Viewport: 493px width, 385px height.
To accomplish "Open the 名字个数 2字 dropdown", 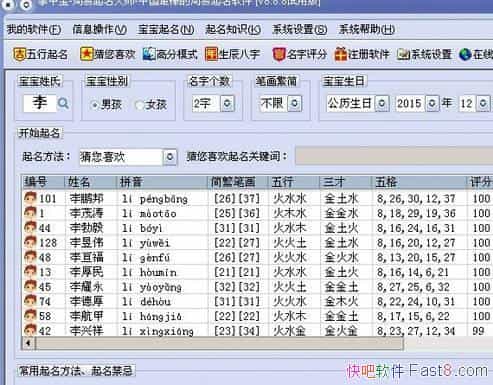I will tap(227, 103).
